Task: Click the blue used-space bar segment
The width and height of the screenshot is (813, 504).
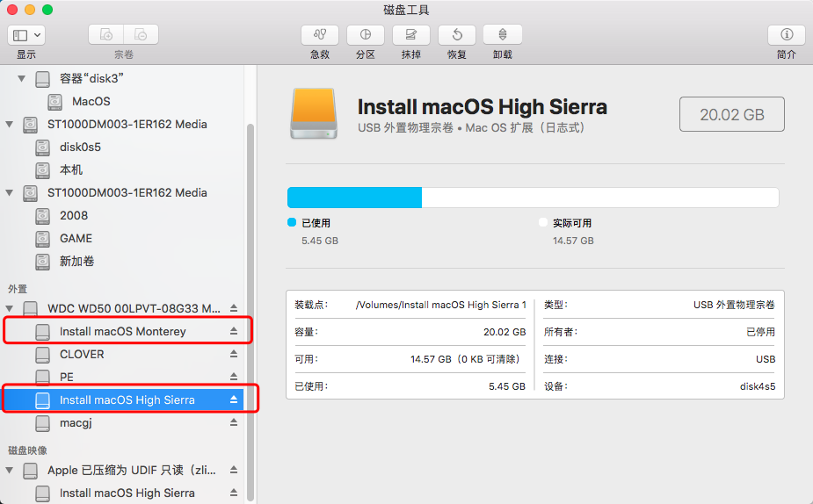Action: pyautogui.click(x=354, y=197)
